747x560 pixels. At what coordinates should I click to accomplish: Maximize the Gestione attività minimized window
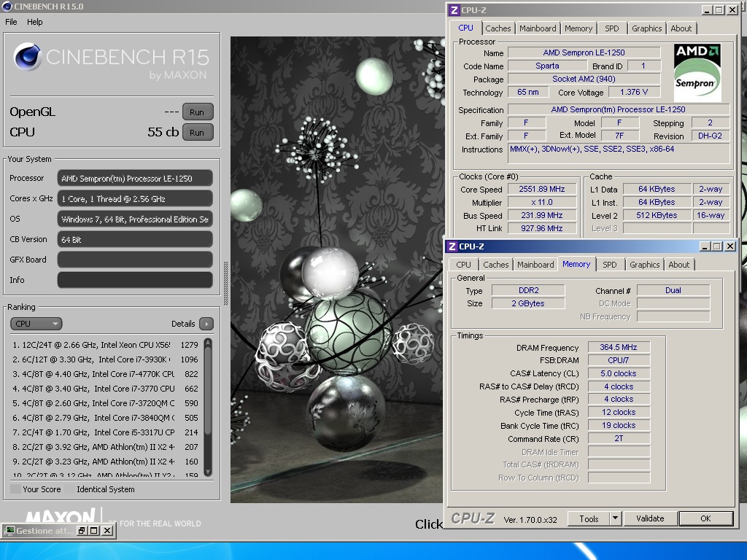(x=94, y=531)
